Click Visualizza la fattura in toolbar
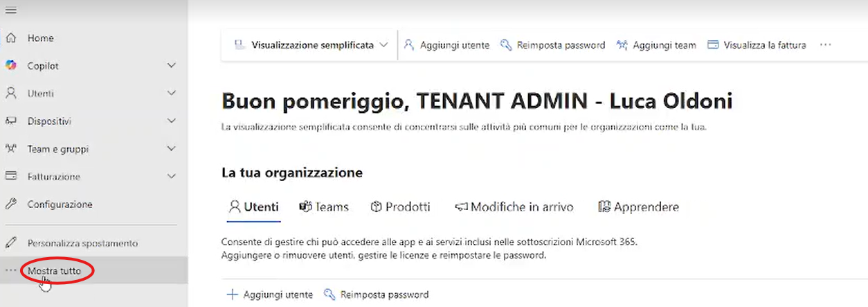 click(x=757, y=45)
